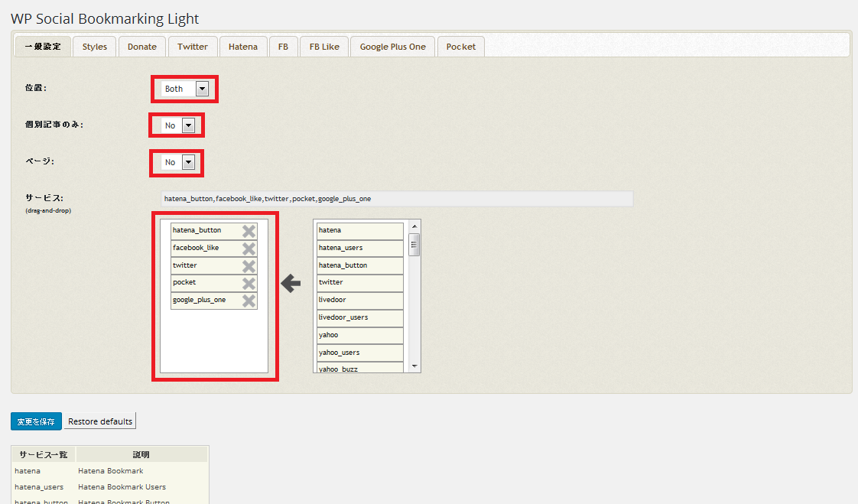Open the Pocket tab
Screen dimensions: 858x504
click(x=461, y=47)
